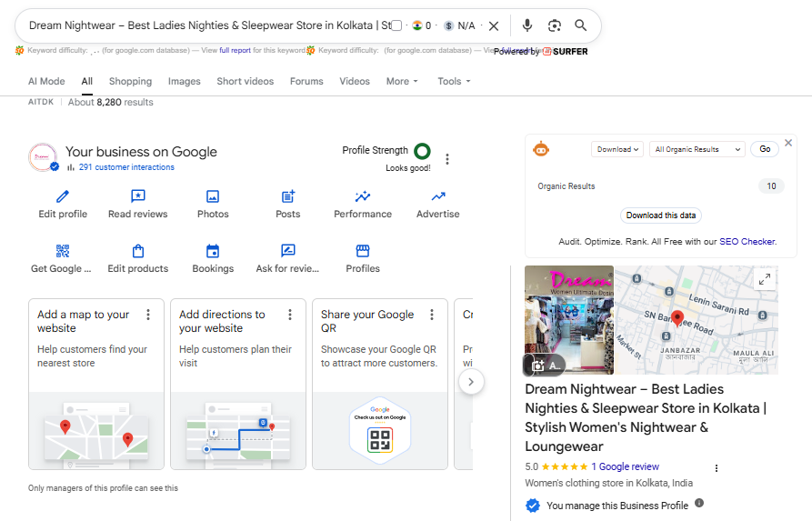This screenshot has height=521, width=812.
Task: Open the Posts icon
Action: click(288, 196)
